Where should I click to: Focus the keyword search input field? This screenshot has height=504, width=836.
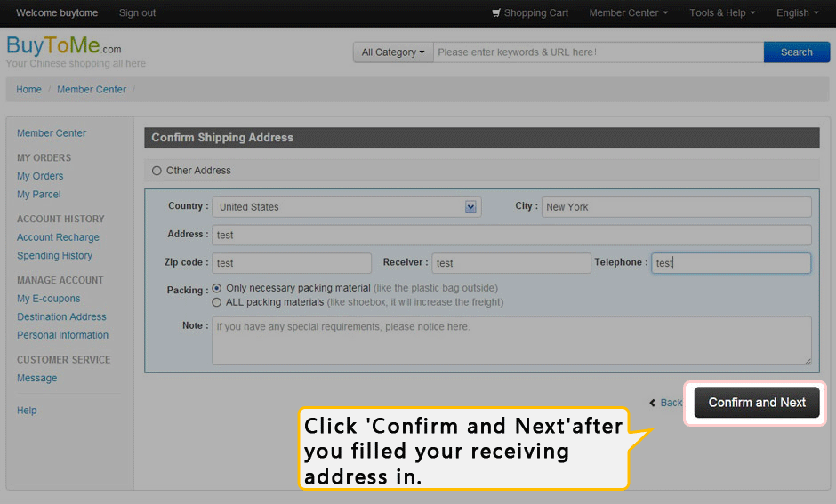tap(598, 52)
